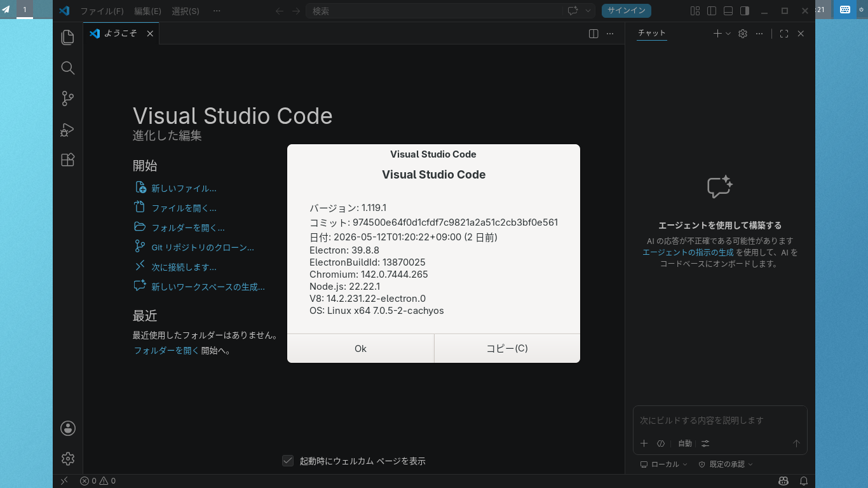This screenshot has width=868, height=488.
Task: Open Source Control view in activity bar
Action: pos(68,98)
